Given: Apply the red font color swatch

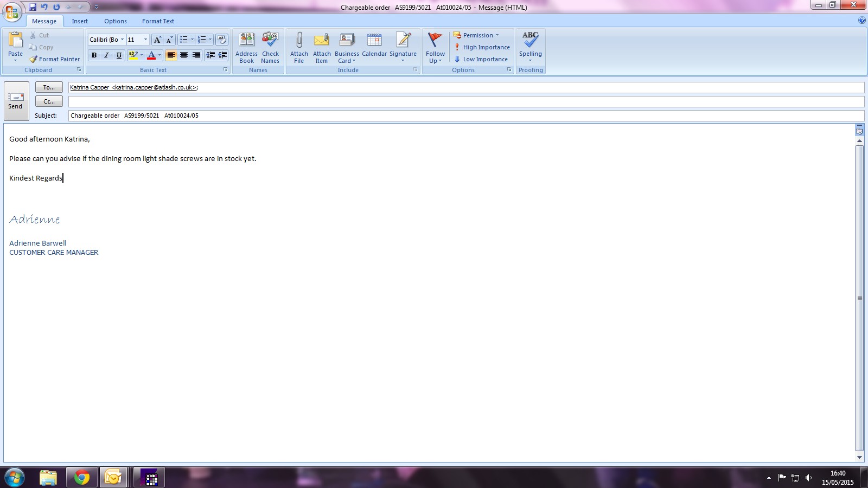Looking at the screenshot, I should (x=151, y=55).
